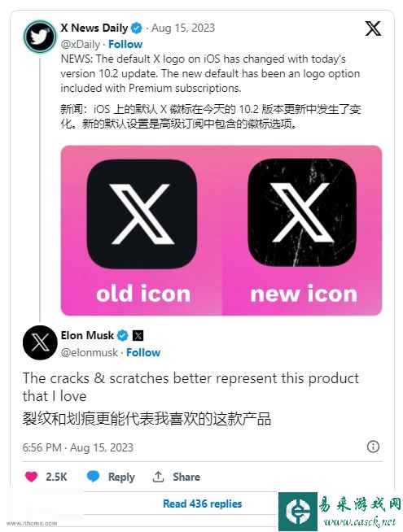Like the tweet with the heart icon

32,477
